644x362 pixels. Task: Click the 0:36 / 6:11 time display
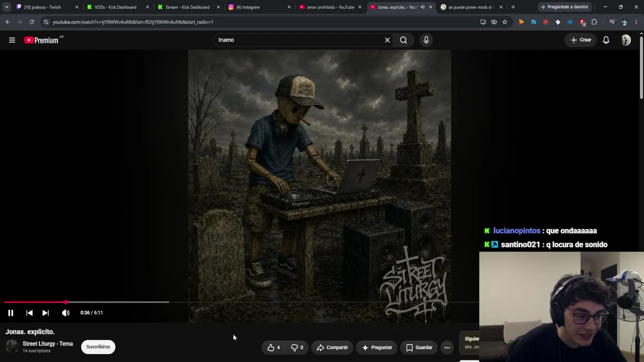[x=92, y=313]
